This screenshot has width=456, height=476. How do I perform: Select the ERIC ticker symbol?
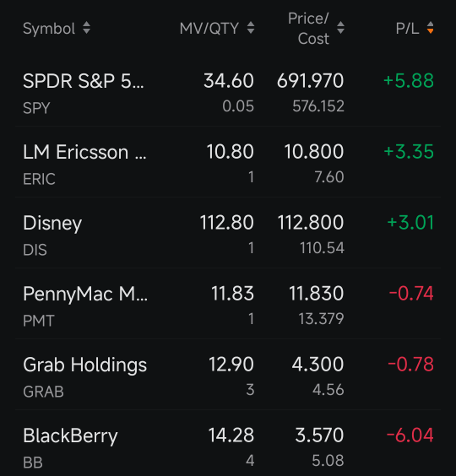[x=39, y=179]
